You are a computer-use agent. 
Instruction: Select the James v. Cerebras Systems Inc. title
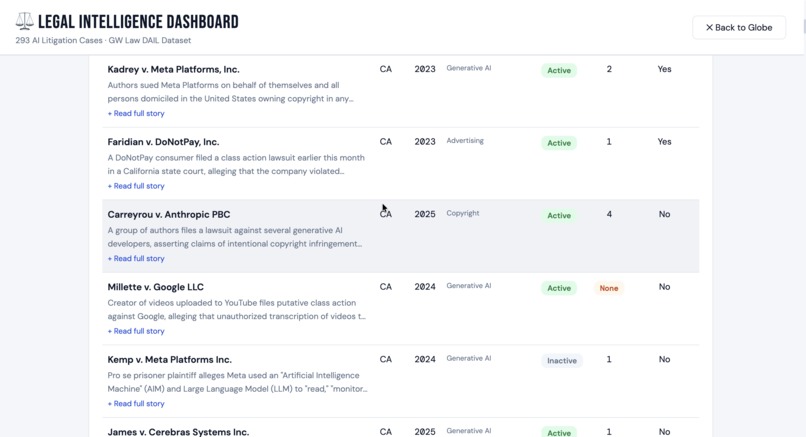(178, 431)
